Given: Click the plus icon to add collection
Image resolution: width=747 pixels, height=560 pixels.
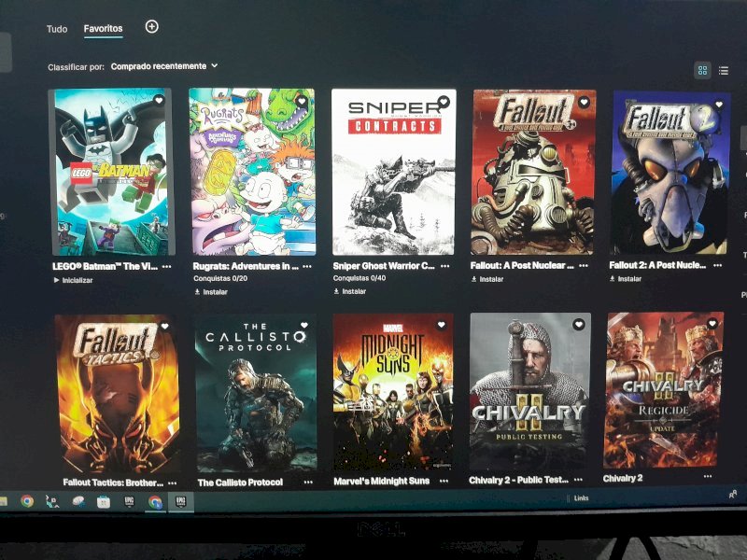Looking at the screenshot, I should click(x=151, y=27).
